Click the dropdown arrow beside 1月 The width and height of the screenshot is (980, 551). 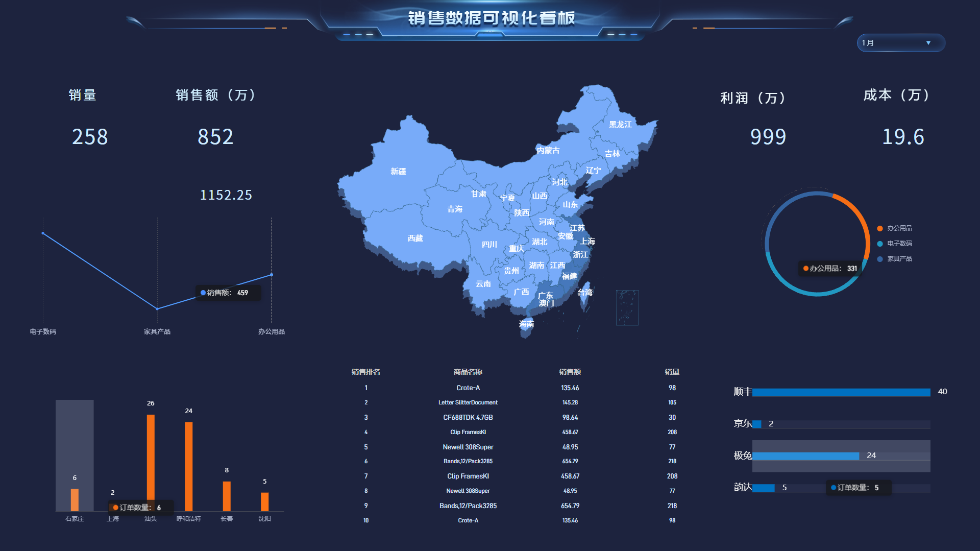click(928, 43)
